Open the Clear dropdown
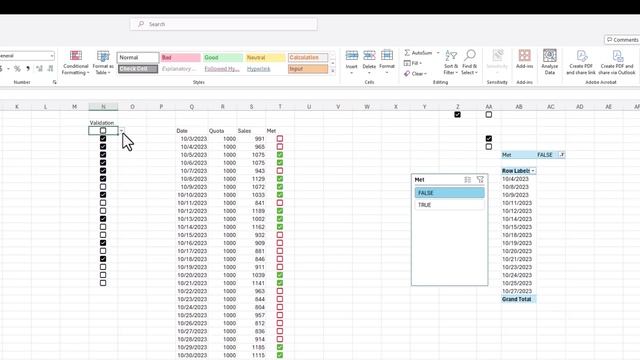 click(x=415, y=74)
